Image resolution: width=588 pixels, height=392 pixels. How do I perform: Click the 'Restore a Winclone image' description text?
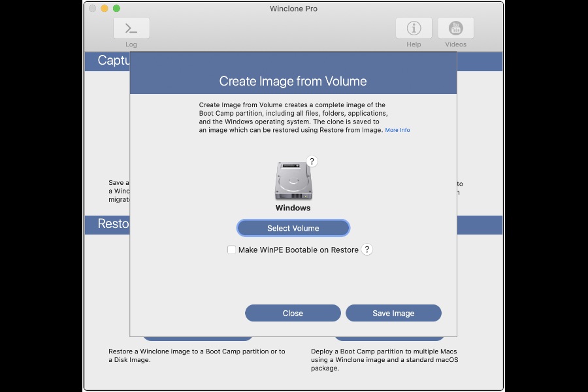coord(197,355)
